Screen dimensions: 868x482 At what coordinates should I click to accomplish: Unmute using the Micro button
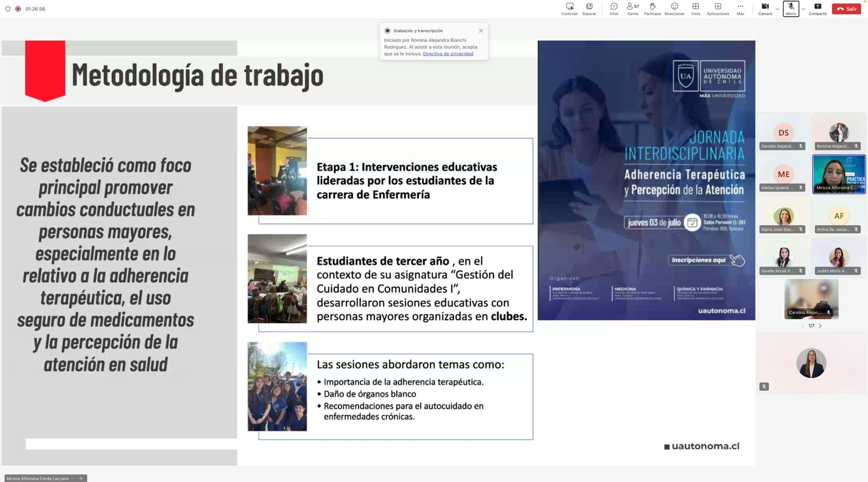[x=791, y=9]
